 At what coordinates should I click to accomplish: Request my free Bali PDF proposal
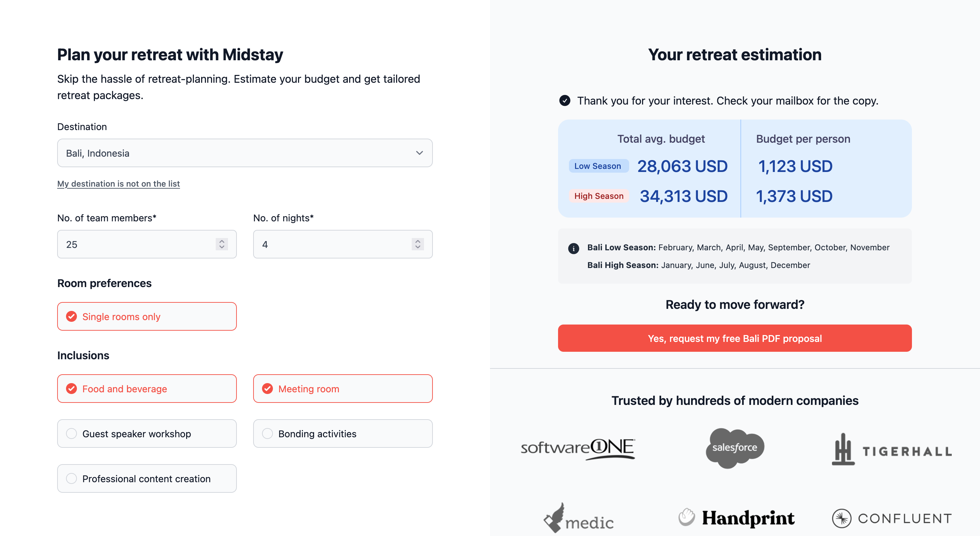pos(735,338)
